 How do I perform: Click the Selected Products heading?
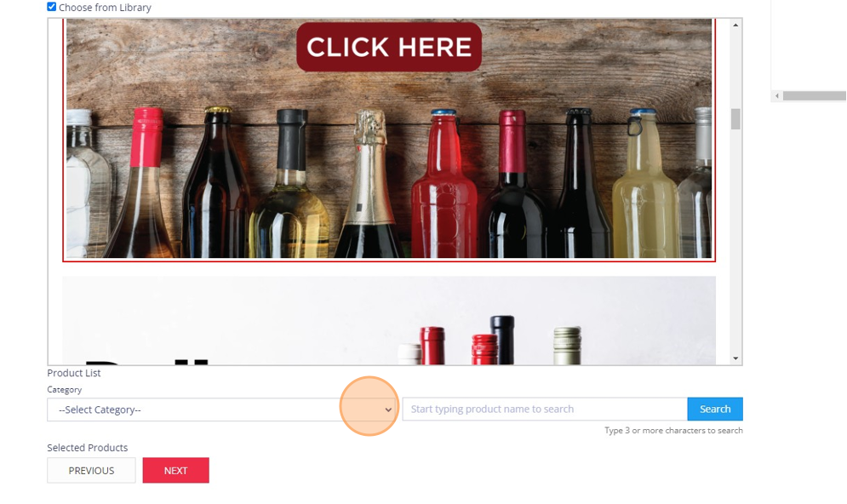pyautogui.click(x=88, y=448)
